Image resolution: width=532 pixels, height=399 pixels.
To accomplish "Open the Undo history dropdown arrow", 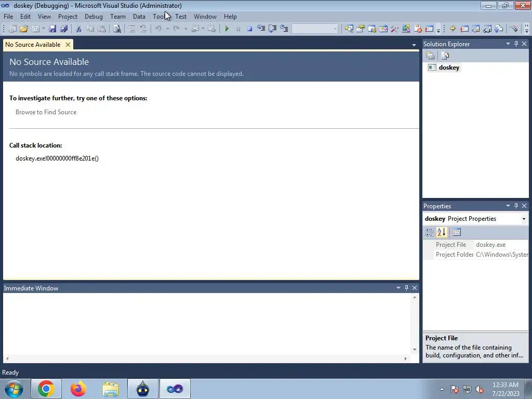I will pyautogui.click(x=167, y=29).
